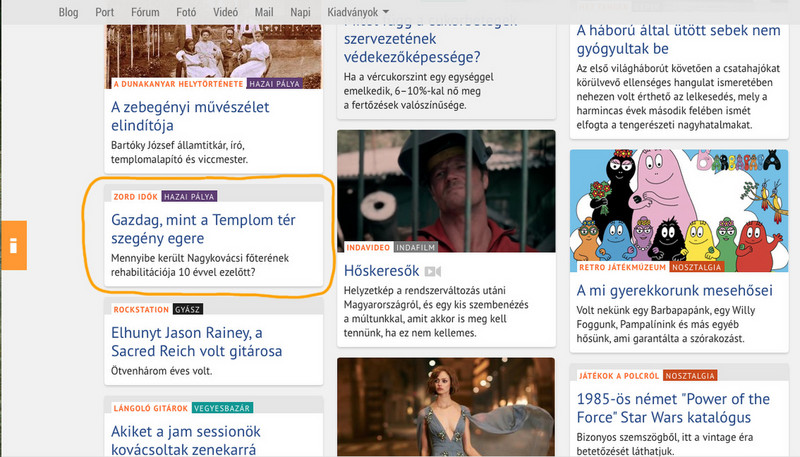This screenshot has height=457, width=800.
Task: Click the Vegyesbazár category tag
Action: (222, 408)
